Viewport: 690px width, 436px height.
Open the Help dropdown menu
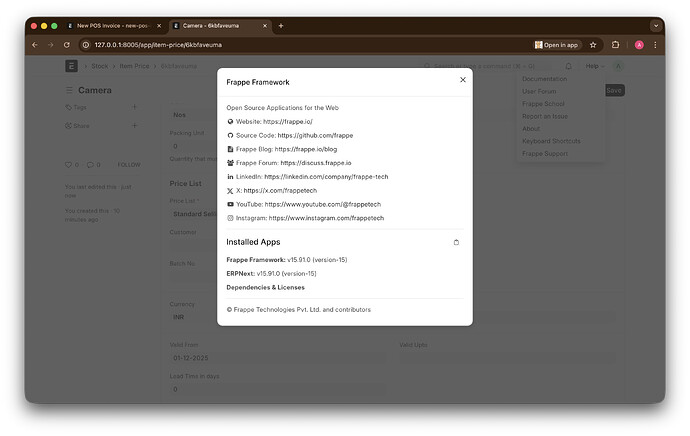point(595,66)
